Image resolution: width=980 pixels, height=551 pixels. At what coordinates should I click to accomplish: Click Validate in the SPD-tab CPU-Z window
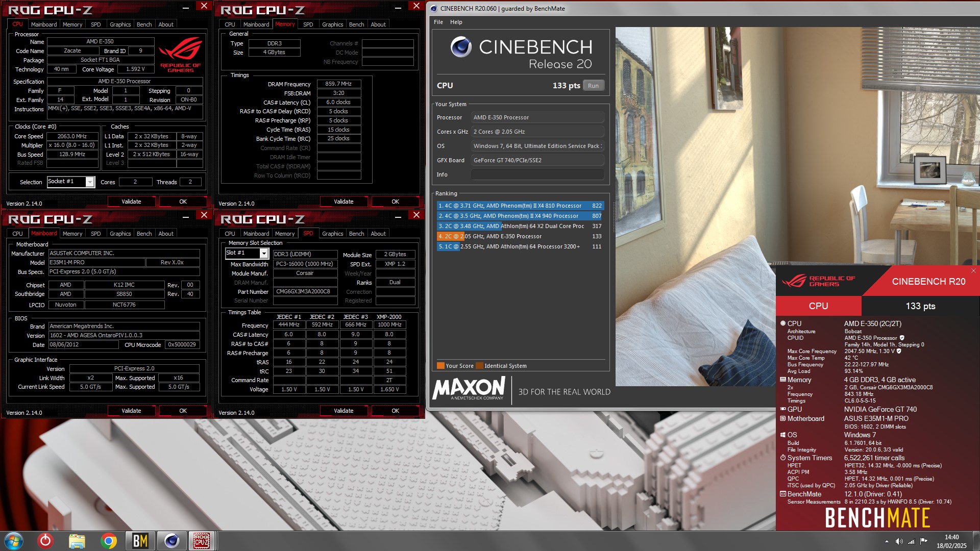coord(344,411)
